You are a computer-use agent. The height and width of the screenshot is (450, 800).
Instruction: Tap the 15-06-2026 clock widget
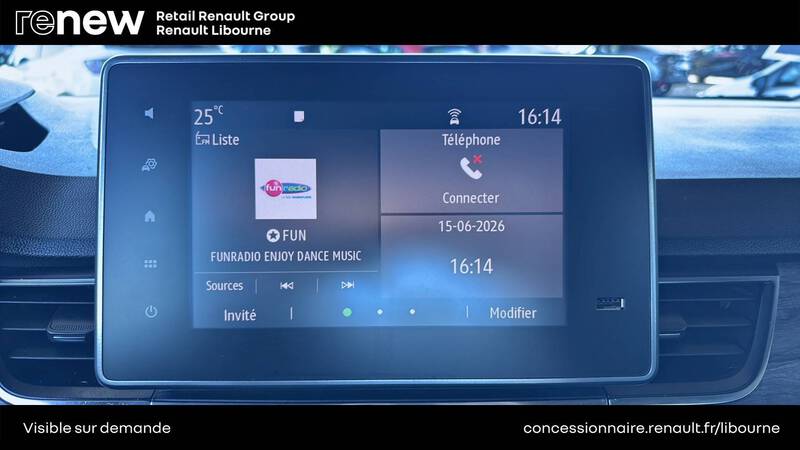coord(471,256)
